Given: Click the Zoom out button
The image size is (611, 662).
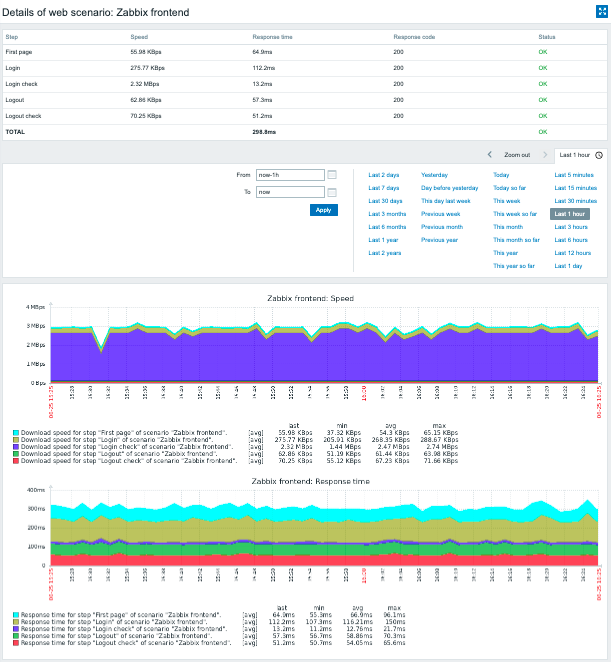Looking at the screenshot, I should (x=517, y=155).
